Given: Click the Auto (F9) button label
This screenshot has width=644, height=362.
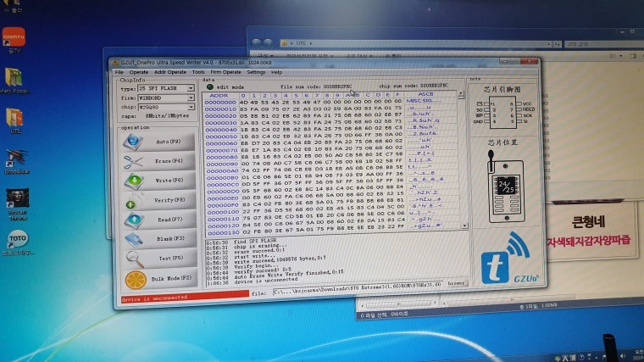Looking at the screenshot, I should pos(169,142).
